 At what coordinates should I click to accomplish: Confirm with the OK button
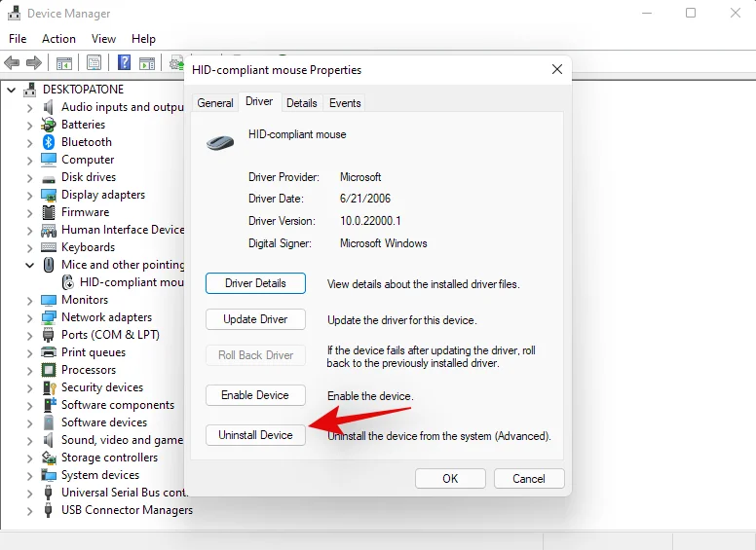[450, 479]
